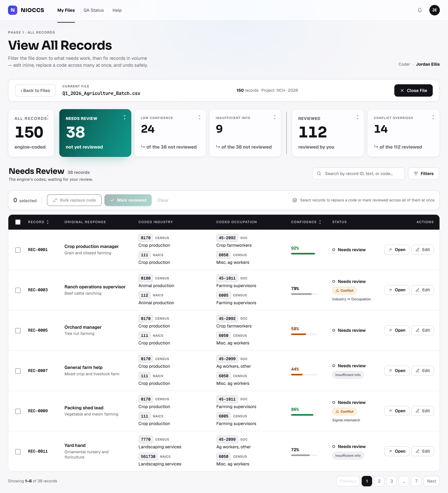Click the bulk replace arrows icon
The image size is (448, 493).
55,200
